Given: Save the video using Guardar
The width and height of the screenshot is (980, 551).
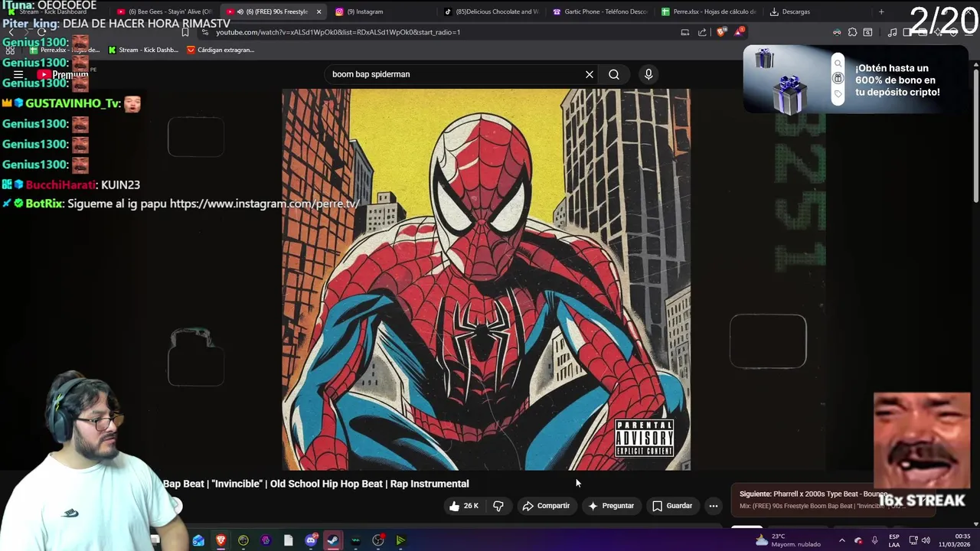Looking at the screenshot, I should [x=672, y=506].
